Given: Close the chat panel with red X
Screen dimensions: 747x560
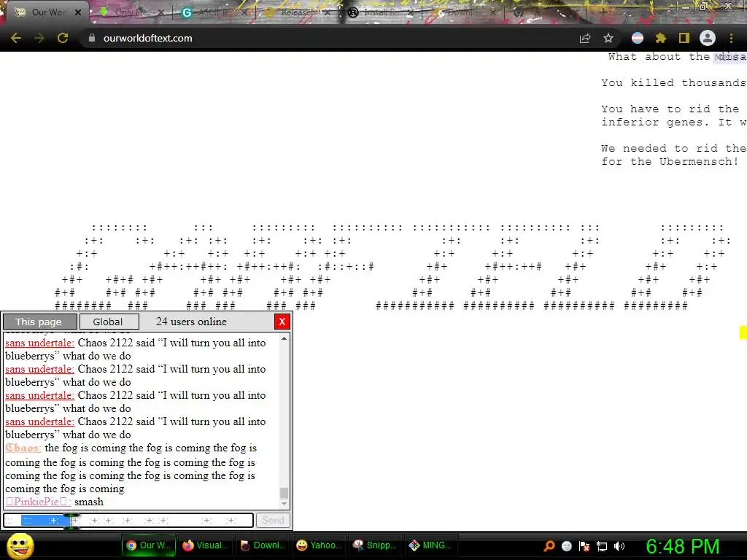Looking at the screenshot, I should click(282, 322).
